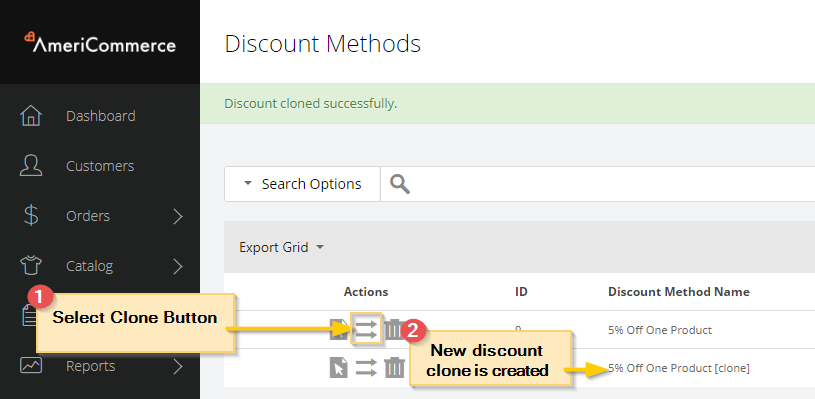This screenshot has height=399, width=815.
Task: Open Customers in the sidebar menu
Action: coord(100,166)
